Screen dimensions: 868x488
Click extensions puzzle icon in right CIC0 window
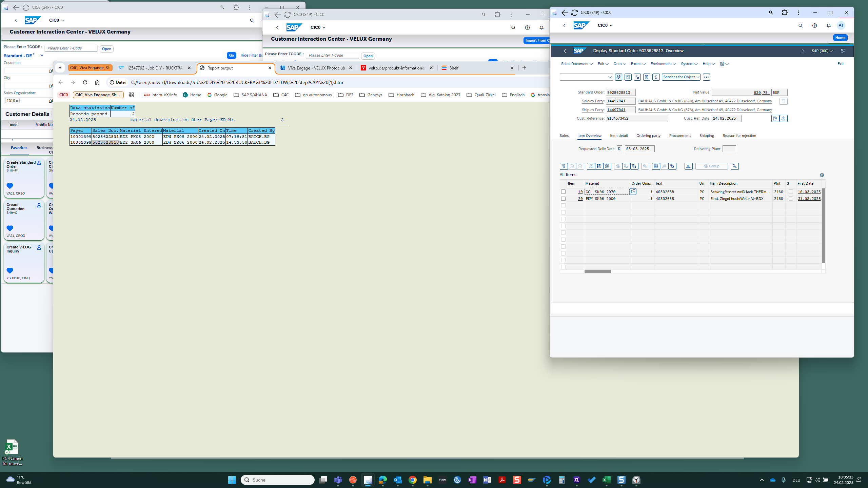pos(785,13)
